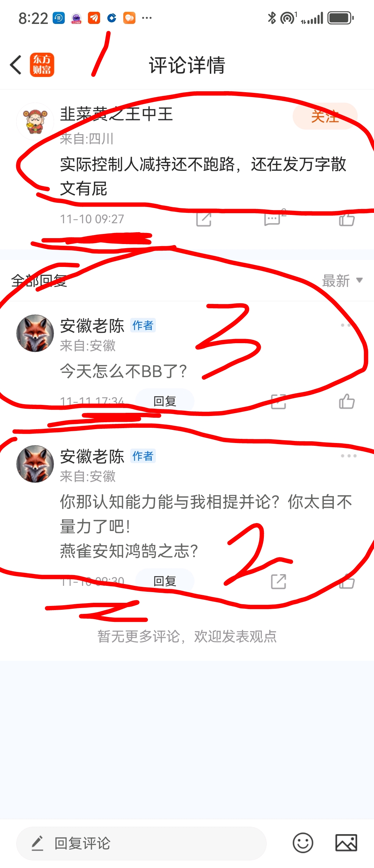Reply to the 燕雀安知鸿鹄之志 comment
374x868 pixels.
(x=164, y=581)
